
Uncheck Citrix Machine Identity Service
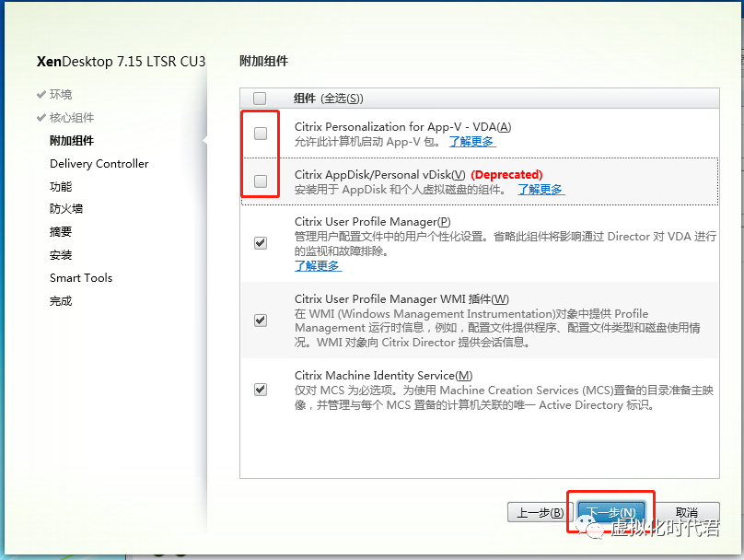[x=261, y=390]
